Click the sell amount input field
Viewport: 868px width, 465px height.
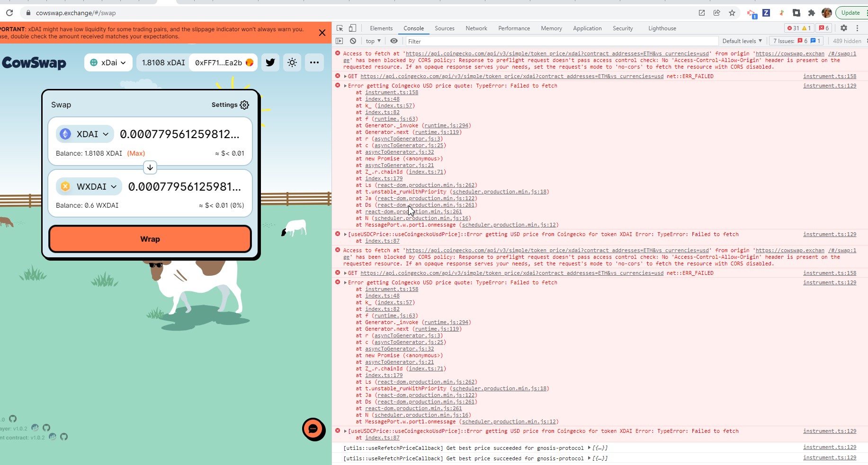click(180, 134)
